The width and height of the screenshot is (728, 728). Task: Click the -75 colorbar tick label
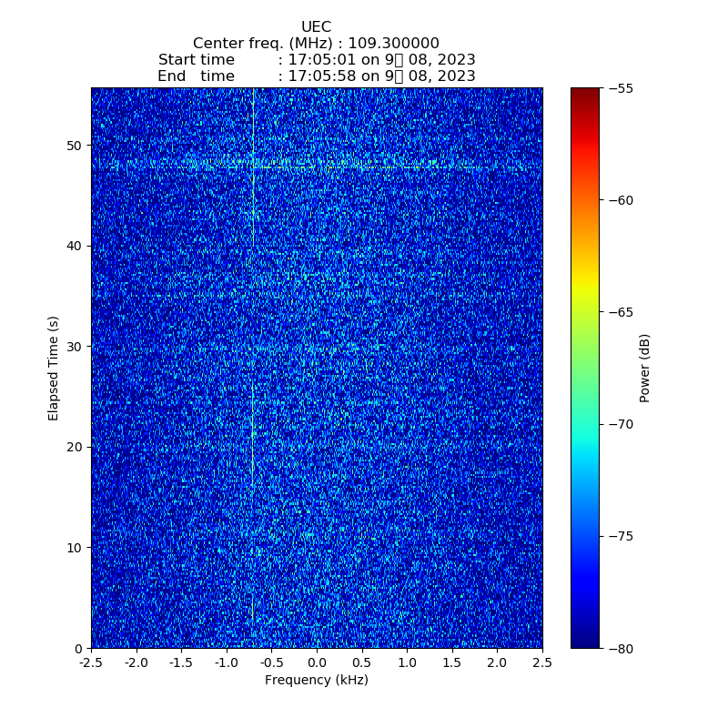coord(622,536)
